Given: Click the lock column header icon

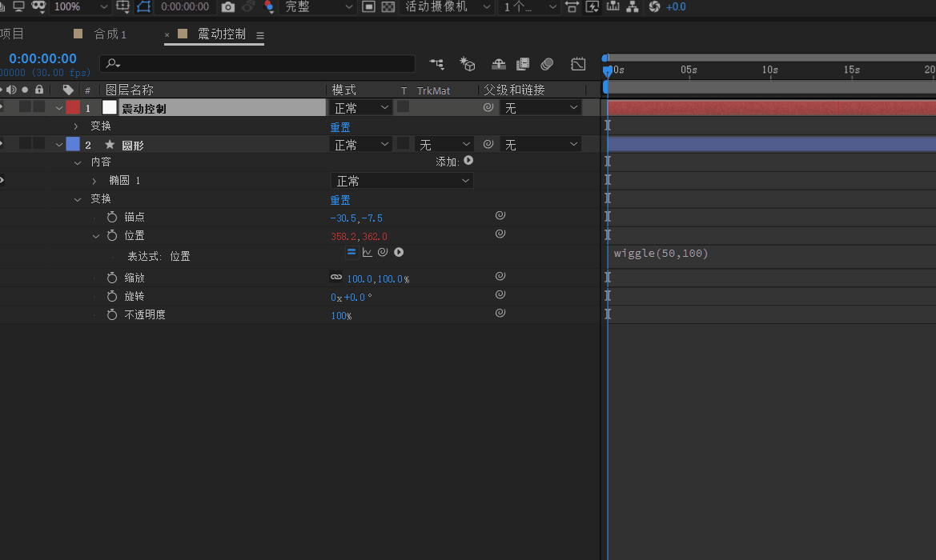Looking at the screenshot, I should [x=39, y=90].
